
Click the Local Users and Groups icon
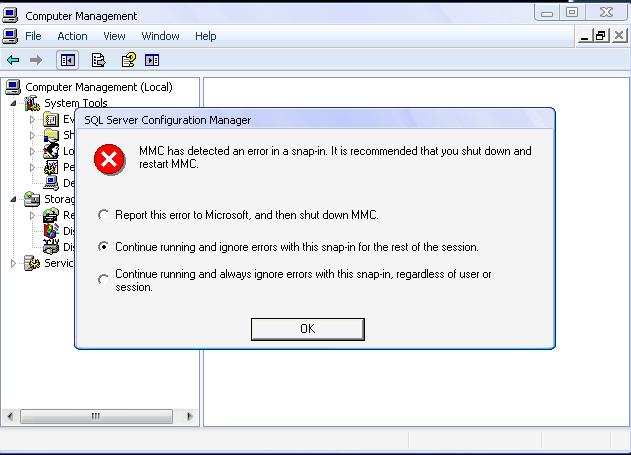[x=51, y=151]
